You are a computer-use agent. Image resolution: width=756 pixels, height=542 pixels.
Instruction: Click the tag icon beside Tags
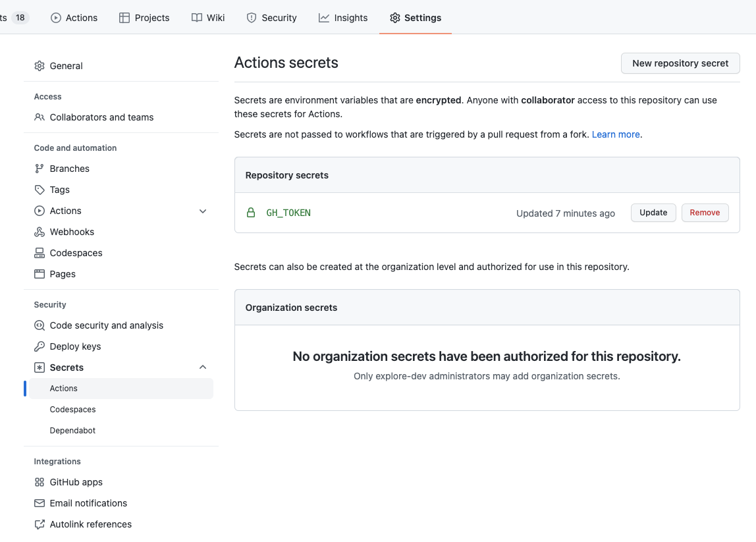point(40,190)
